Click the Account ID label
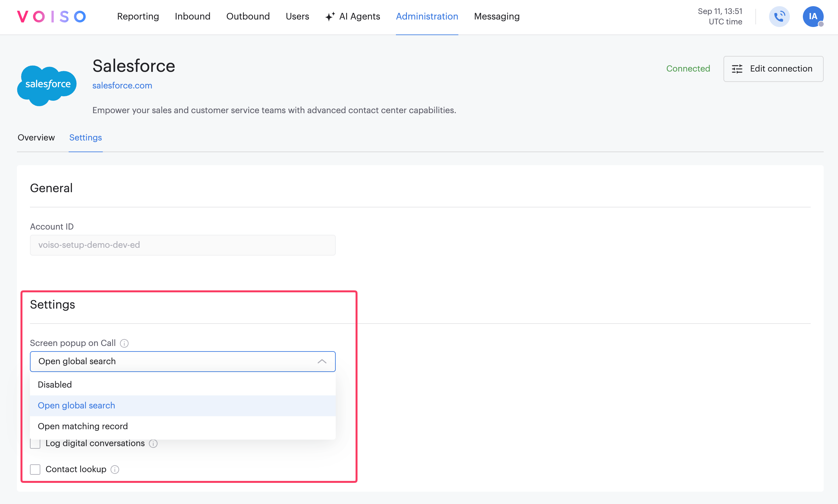The height and width of the screenshot is (504, 838). [x=52, y=227]
